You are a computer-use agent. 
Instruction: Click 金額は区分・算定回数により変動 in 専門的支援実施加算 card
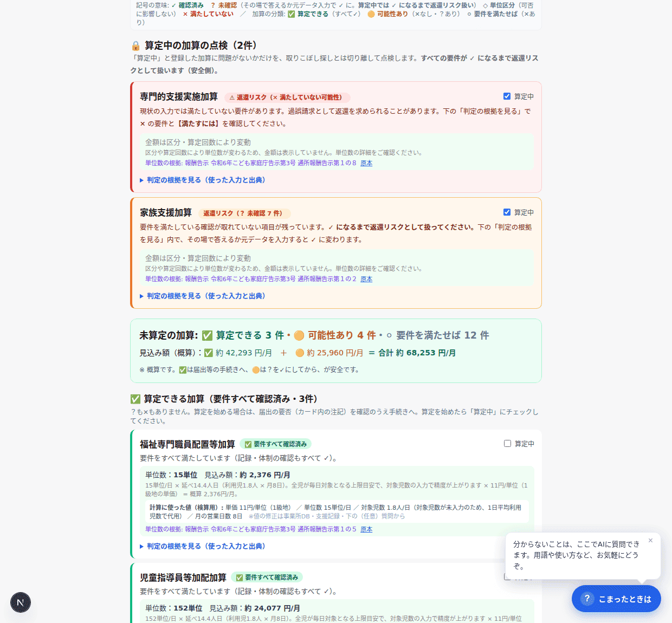pos(198,142)
